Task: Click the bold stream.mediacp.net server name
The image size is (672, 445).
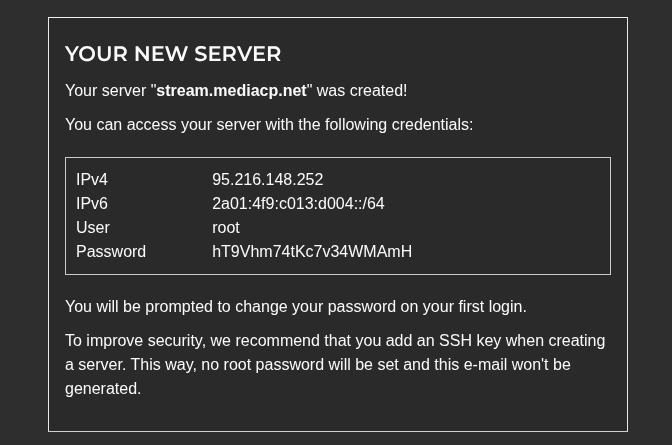Action: pos(231,91)
